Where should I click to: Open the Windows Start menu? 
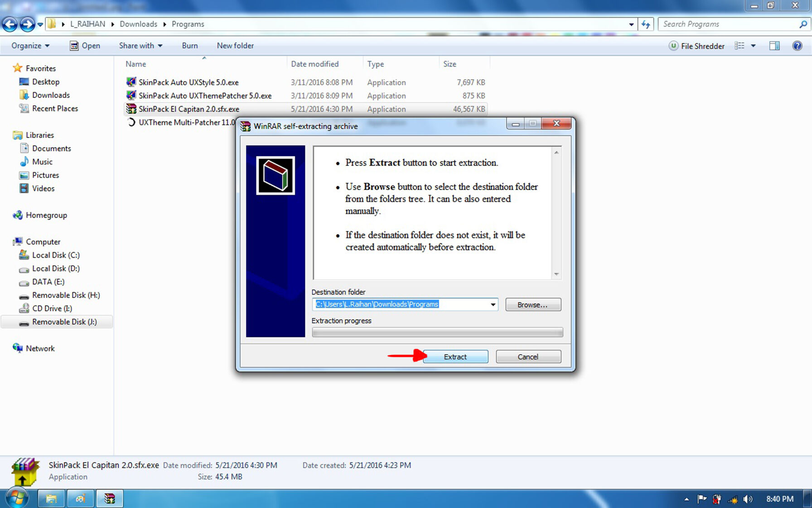click(16, 498)
